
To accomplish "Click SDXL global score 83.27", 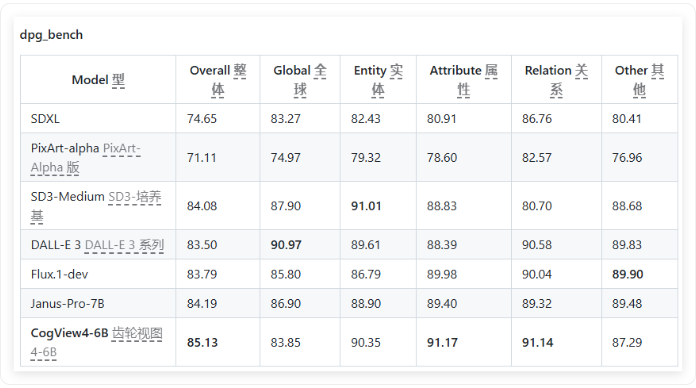I will point(286,119).
